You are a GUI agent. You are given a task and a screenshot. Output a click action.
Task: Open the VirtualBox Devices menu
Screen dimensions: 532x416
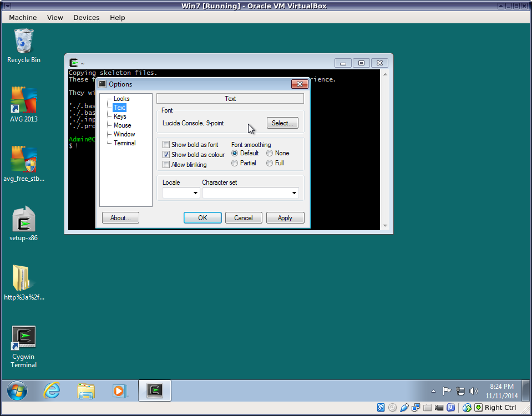coord(86,18)
